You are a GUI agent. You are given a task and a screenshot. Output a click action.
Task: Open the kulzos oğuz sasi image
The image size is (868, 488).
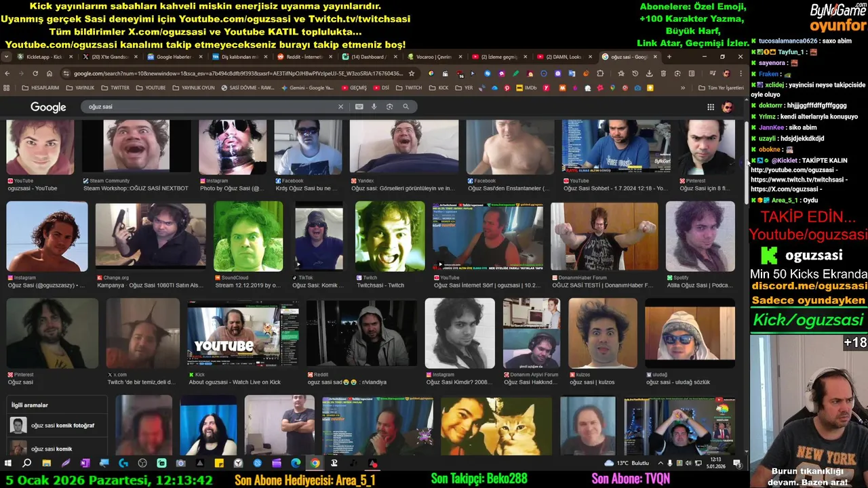click(603, 342)
